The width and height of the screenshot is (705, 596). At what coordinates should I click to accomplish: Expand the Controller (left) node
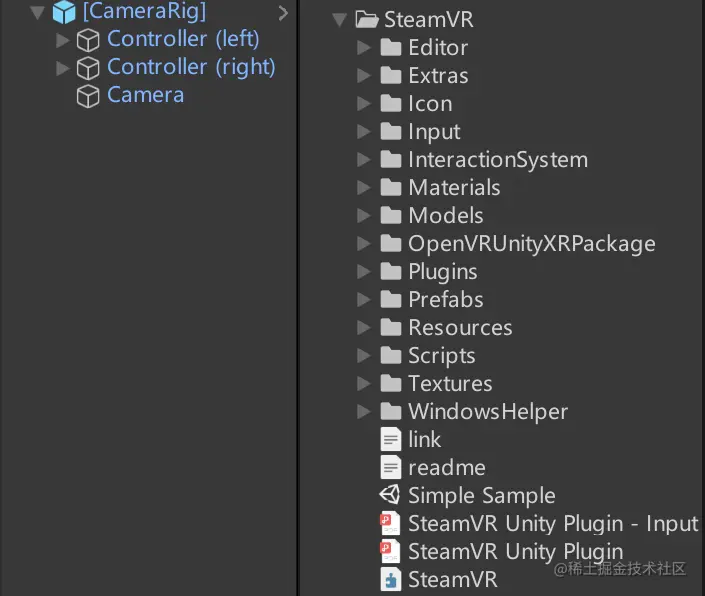click(x=63, y=40)
